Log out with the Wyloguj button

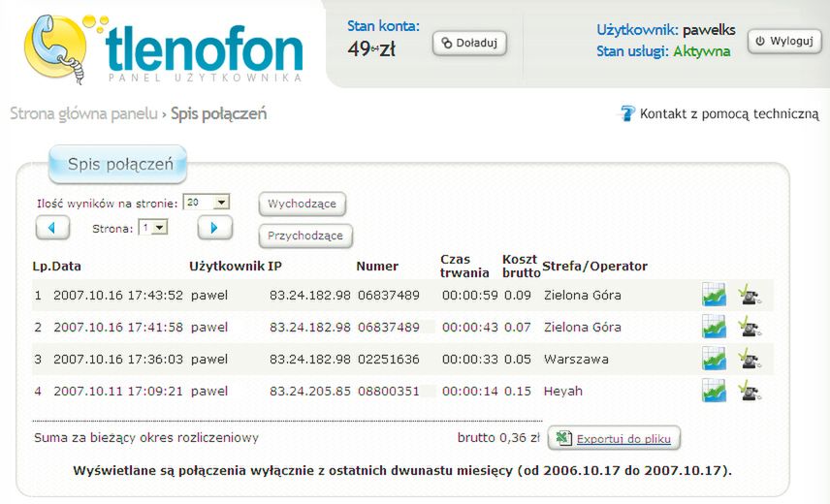tap(784, 42)
